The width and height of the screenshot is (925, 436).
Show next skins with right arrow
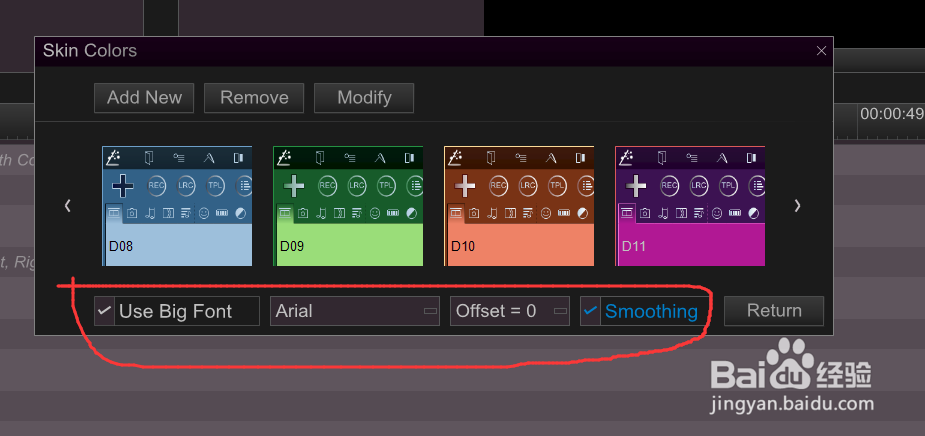pos(798,206)
